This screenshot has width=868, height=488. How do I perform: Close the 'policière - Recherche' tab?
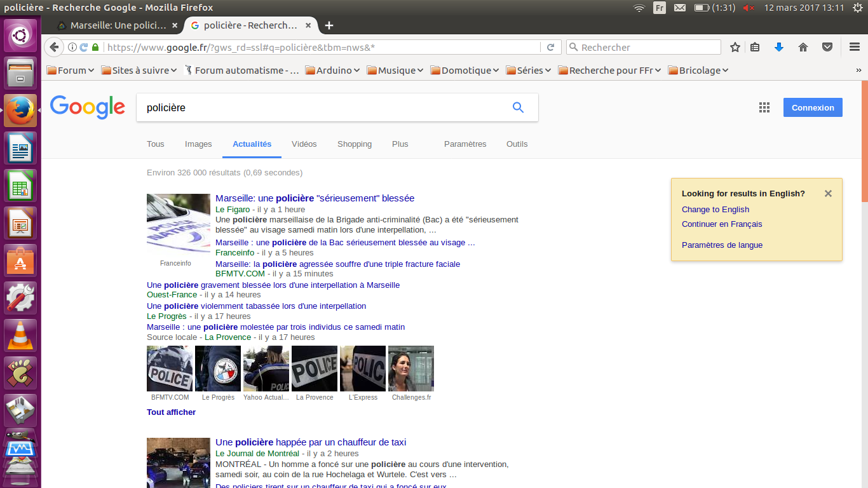pos(309,25)
